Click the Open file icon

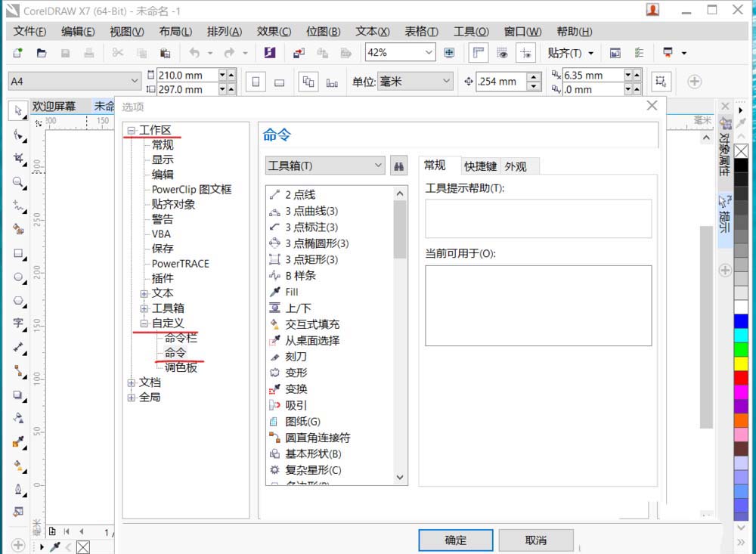(42, 53)
